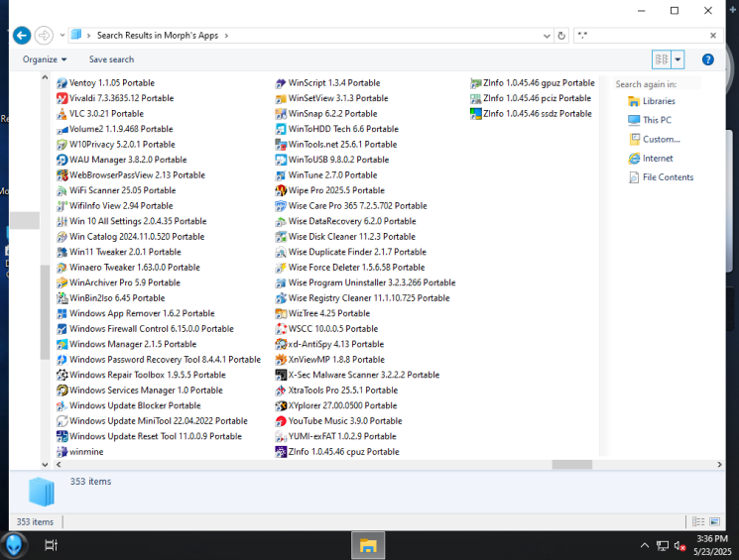Click the winmine icon
Screen dimensions: 739x560
pos(62,452)
